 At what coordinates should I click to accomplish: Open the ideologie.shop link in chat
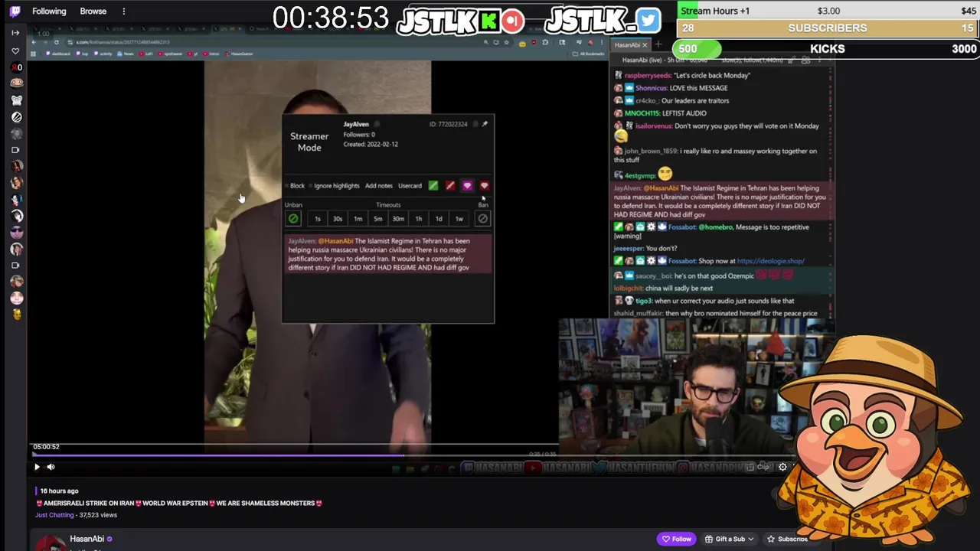click(x=770, y=261)
